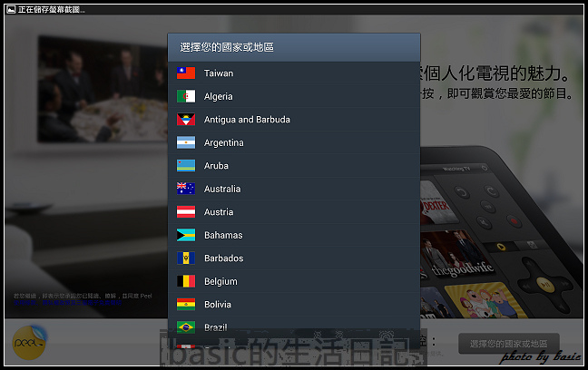Click the Austria flag icon
This screenshot has width=588, height=370.
point(186,212)
